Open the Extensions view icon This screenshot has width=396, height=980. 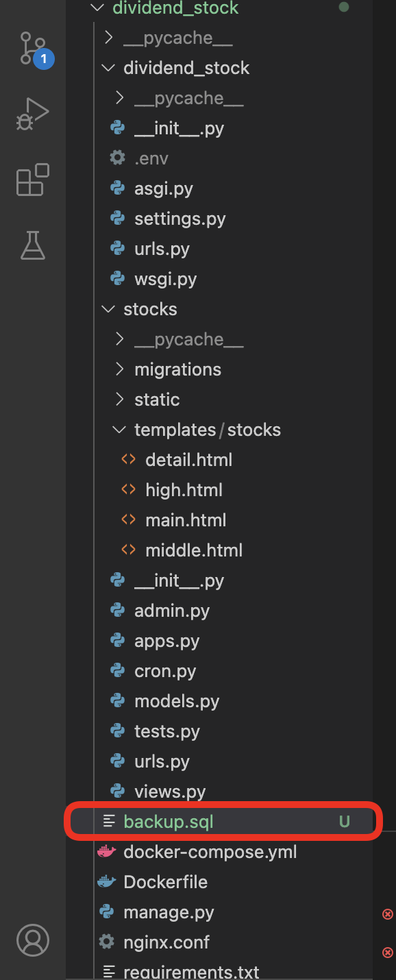33,180
